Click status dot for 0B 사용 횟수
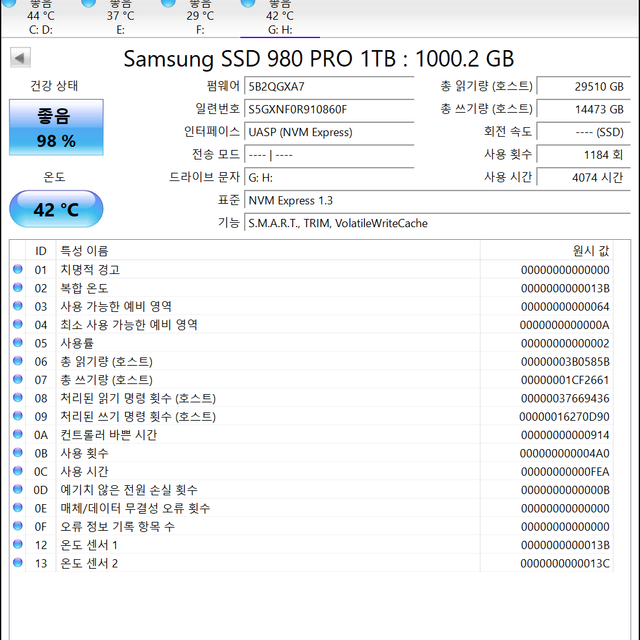640x640 pixels. point(18,453)
